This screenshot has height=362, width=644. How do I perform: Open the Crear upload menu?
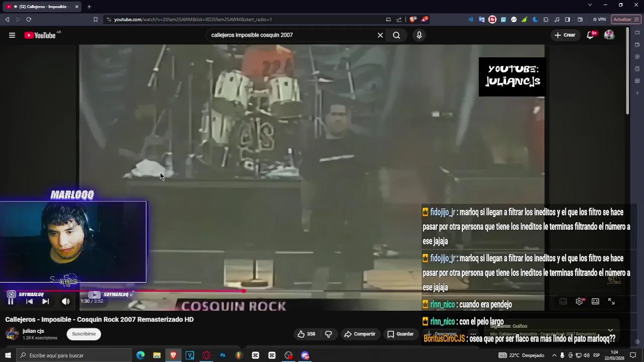(565, 35)
